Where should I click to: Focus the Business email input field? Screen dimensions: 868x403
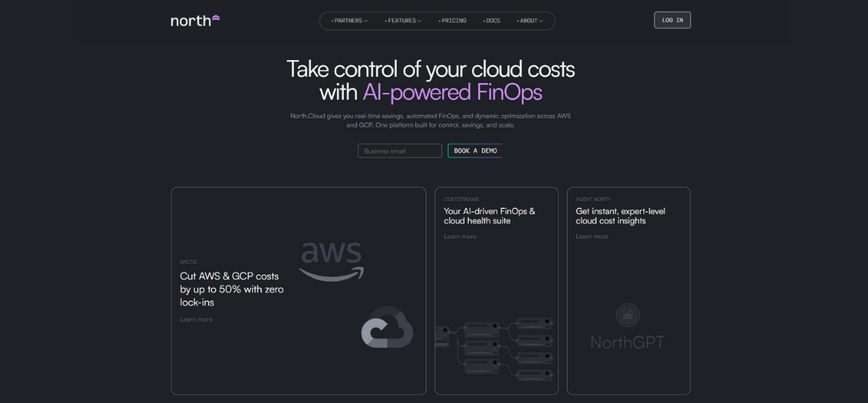click(x=399, y=150)
